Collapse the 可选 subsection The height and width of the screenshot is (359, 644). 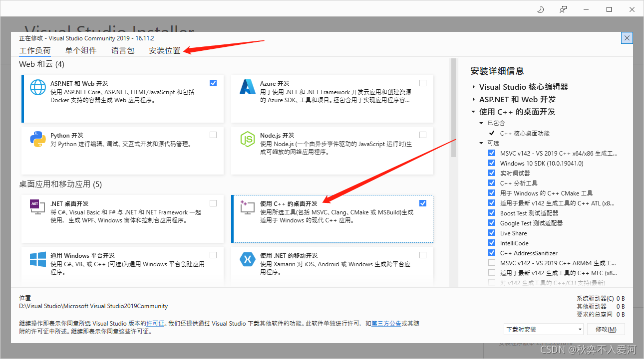click(481, 143)
